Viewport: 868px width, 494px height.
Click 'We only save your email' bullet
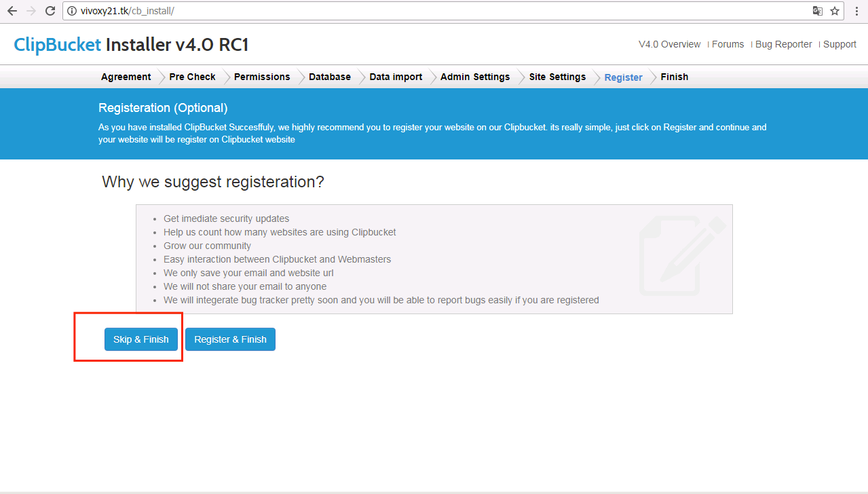point(248,273)
